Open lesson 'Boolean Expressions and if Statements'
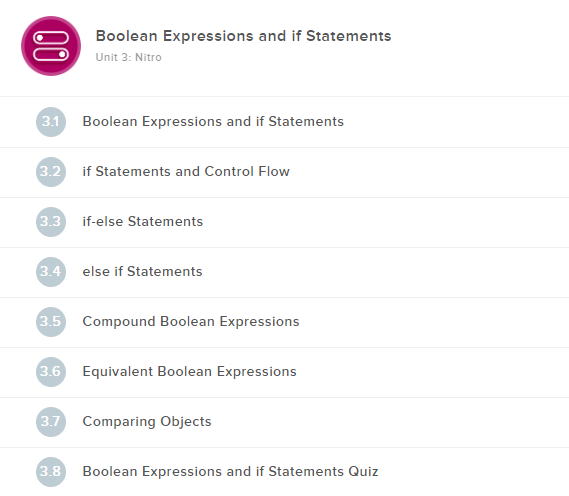 tap(213, 122)
